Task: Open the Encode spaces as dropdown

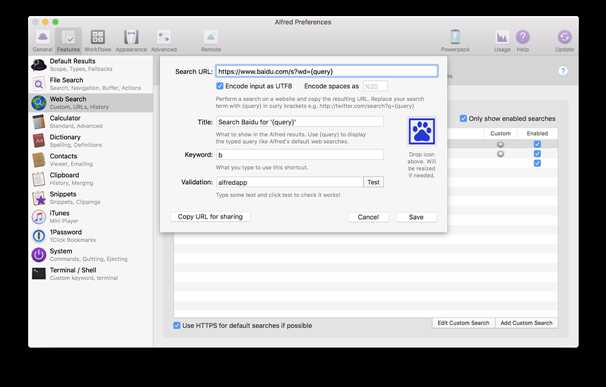Action: pyautogui.click(x=375, y=86)
